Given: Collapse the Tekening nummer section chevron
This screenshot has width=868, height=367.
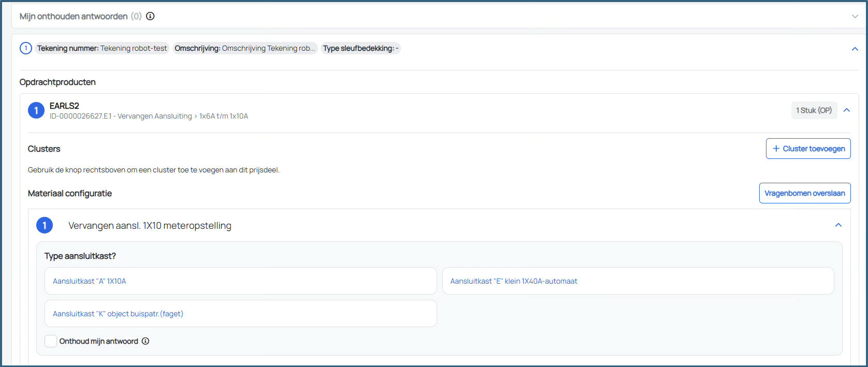Looking at the screenshot, I should click(855, 49).
